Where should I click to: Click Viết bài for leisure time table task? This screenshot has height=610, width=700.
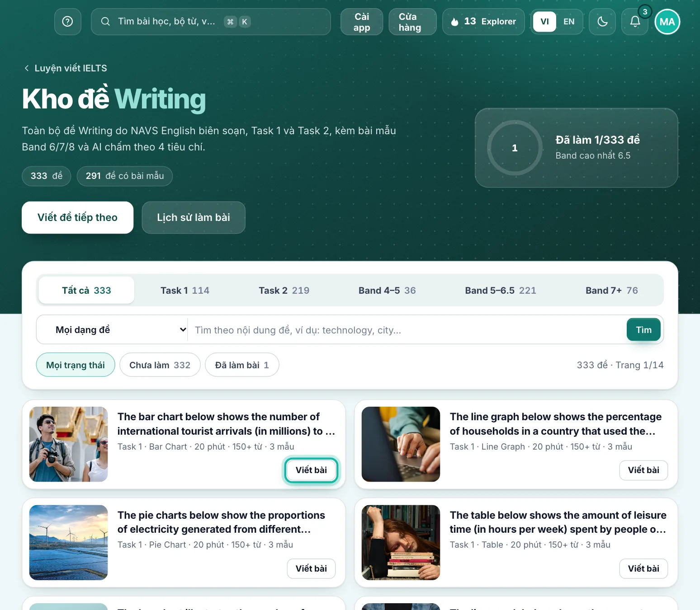point(643,568)
